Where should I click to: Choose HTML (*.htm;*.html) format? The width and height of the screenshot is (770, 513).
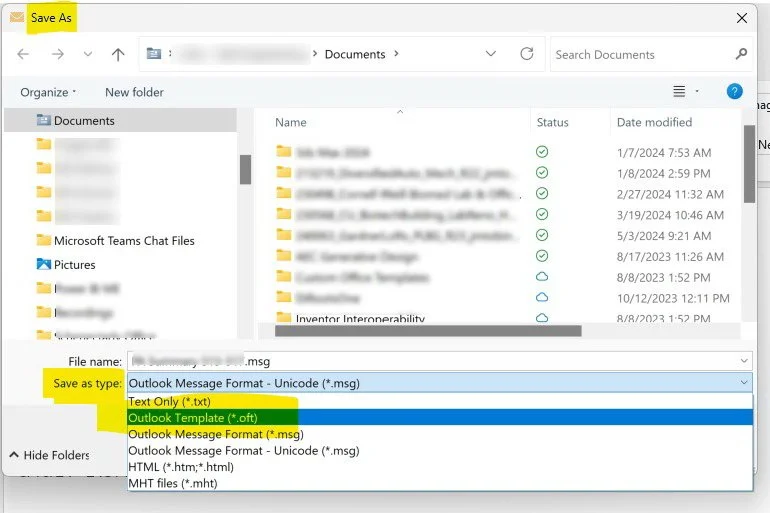coord(440,467)
